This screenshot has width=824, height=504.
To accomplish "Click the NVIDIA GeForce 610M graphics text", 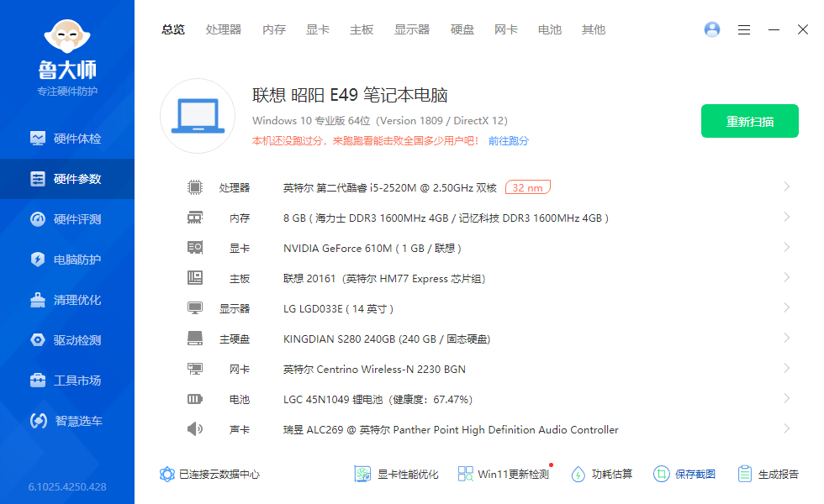I will pos(372,249).
